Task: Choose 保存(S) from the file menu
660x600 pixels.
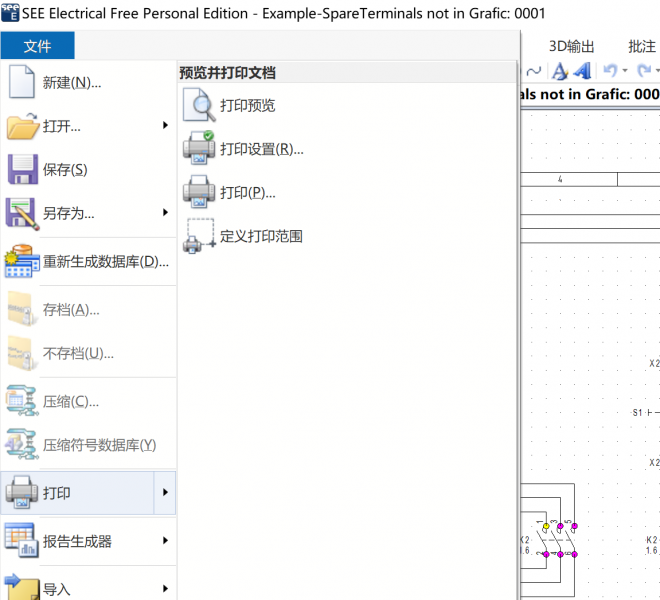Action: click(88, 169)
